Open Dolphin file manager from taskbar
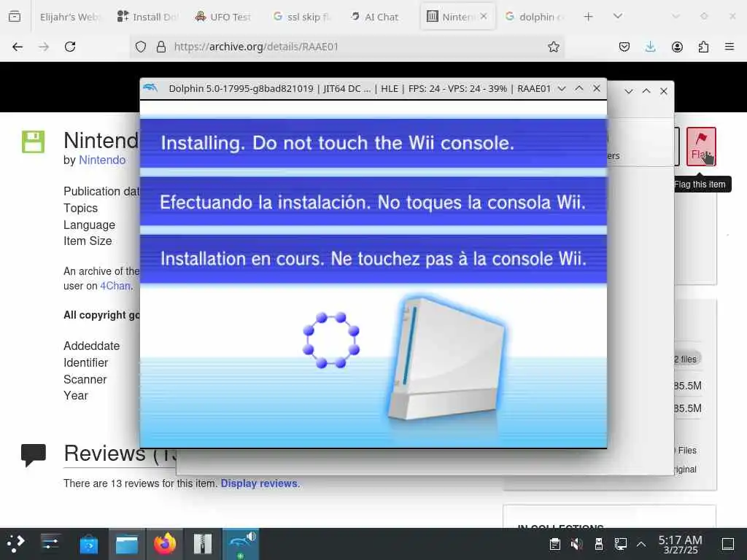Image resolution: width=747 pixels, height=560 pixels. point(127,544)
